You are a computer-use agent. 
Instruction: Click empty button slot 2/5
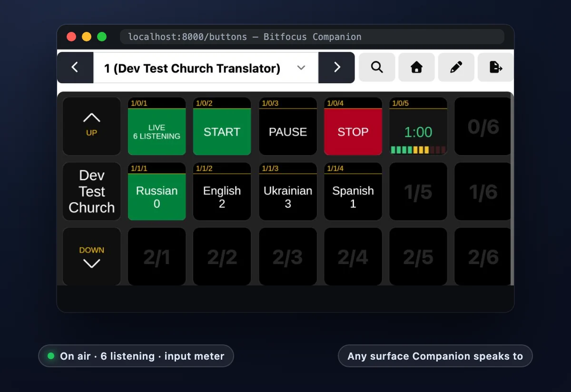(x=418, y=256)
